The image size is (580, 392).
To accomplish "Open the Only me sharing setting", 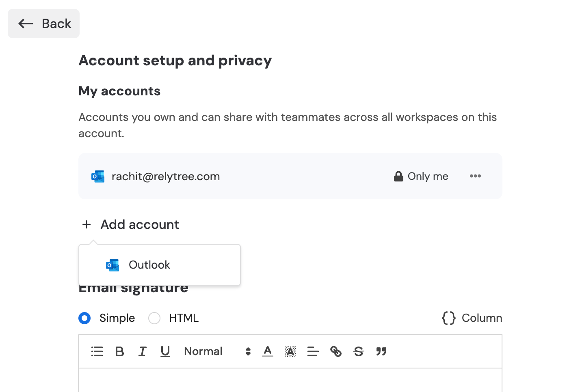I will point(421,176).
